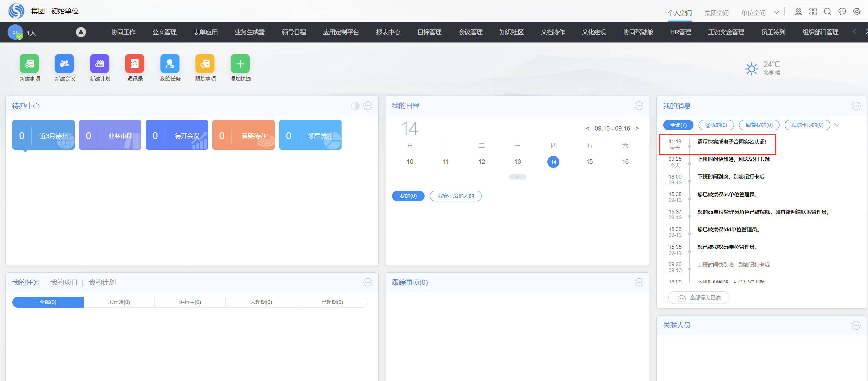
Task: Click the 我的任务 shortcut icon
Action: coord(170,64)
